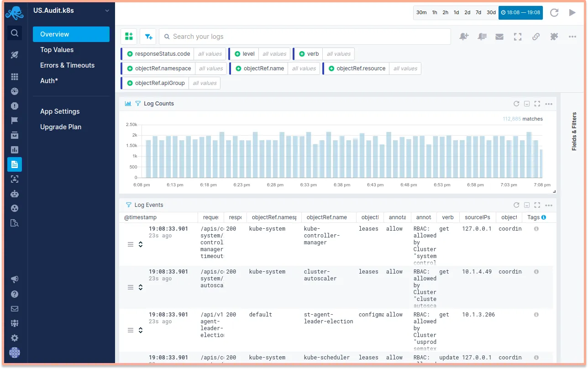The width and height of the screenshot is (588, 369).
Task: Select the 1h time range
Action: click(x=435, y=13)
